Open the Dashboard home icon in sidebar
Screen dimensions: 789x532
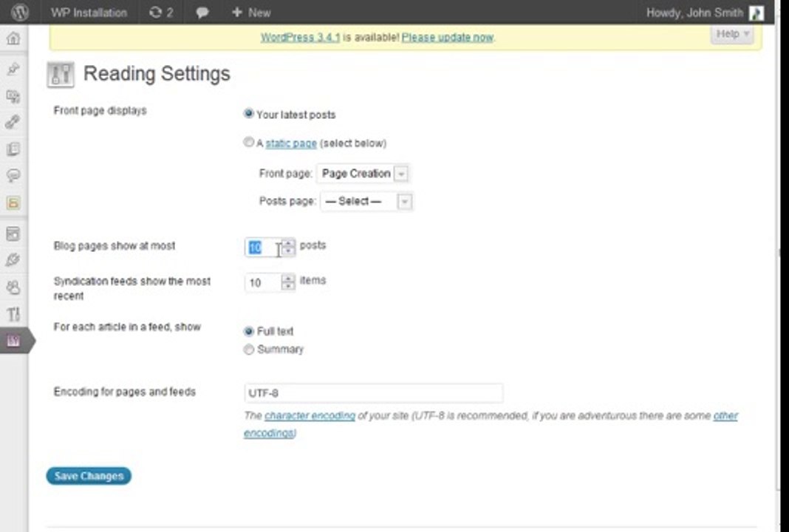point(13,38)
